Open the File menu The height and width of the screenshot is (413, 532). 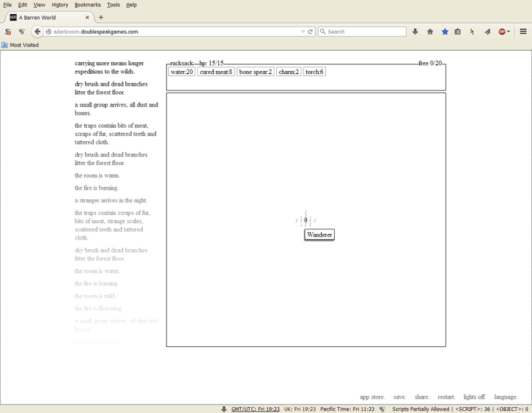point(7,4)
